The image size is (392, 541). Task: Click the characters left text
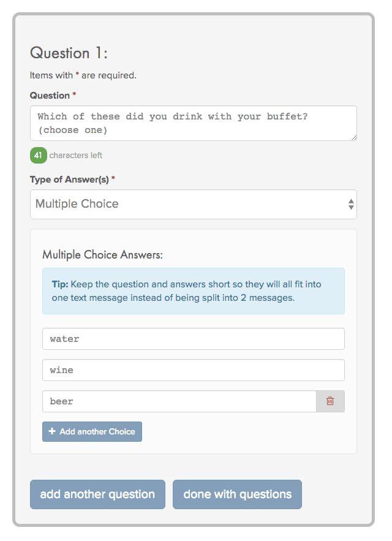[x=75, y=155]
